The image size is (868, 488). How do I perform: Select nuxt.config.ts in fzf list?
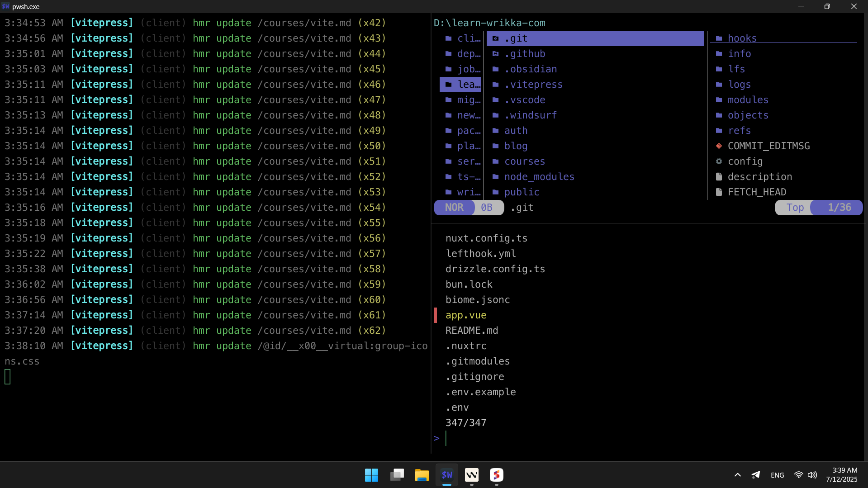pos(486,238)
